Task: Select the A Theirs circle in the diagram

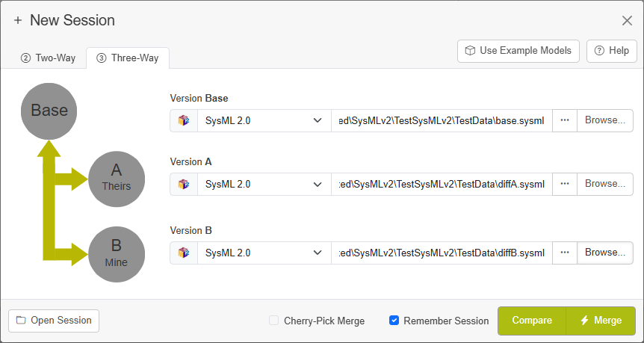Action: (x=117, y=179)
